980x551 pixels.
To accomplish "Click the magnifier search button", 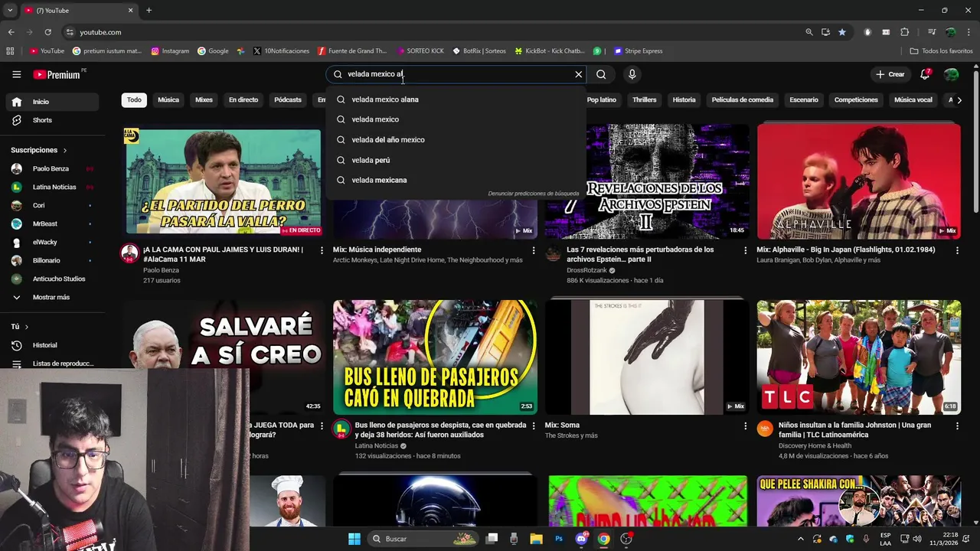I will click(x=601, y=74).
